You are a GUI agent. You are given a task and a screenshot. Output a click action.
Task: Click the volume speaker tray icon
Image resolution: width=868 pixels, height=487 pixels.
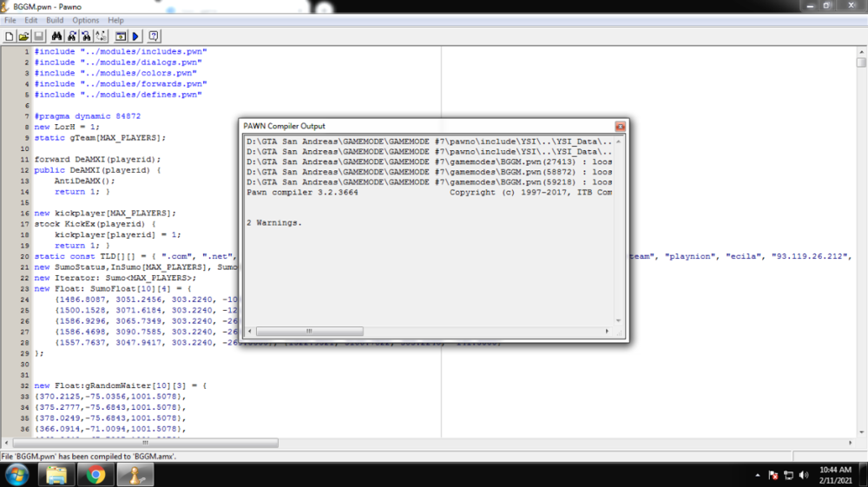point(804,476)
